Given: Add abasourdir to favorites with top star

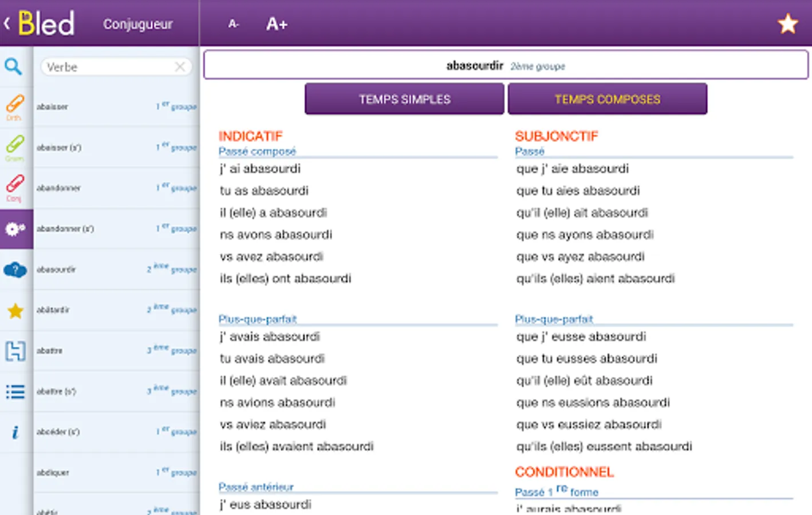Looking at the screenshot, I should click(788, 24).
